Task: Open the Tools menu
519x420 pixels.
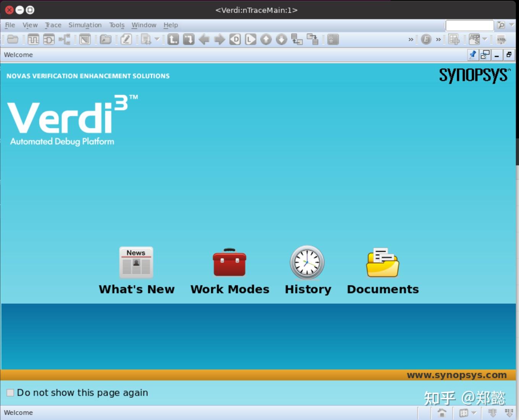Action: pos(117,25)
